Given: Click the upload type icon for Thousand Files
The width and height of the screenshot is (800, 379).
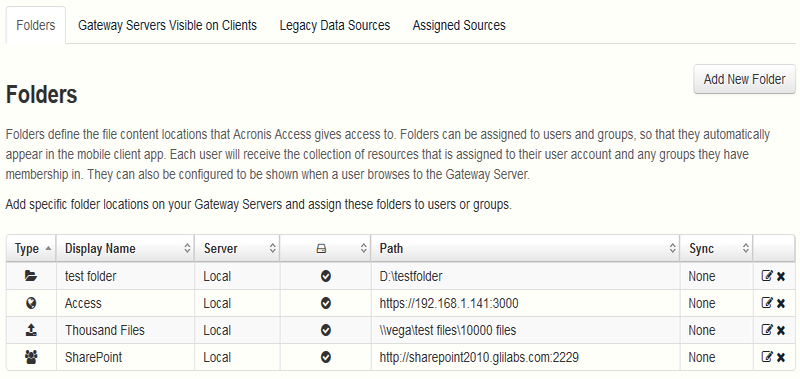Looking at the screenshot, I should (x=31, y=331).
